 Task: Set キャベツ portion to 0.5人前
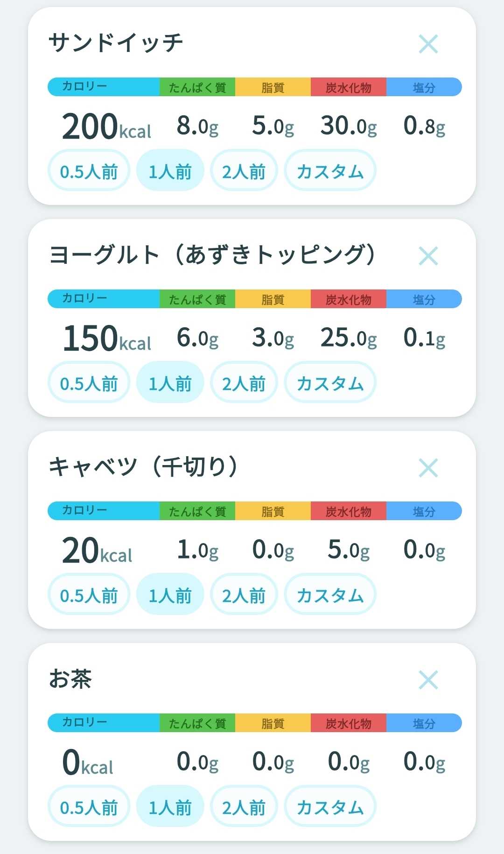[x=89, y=594]
